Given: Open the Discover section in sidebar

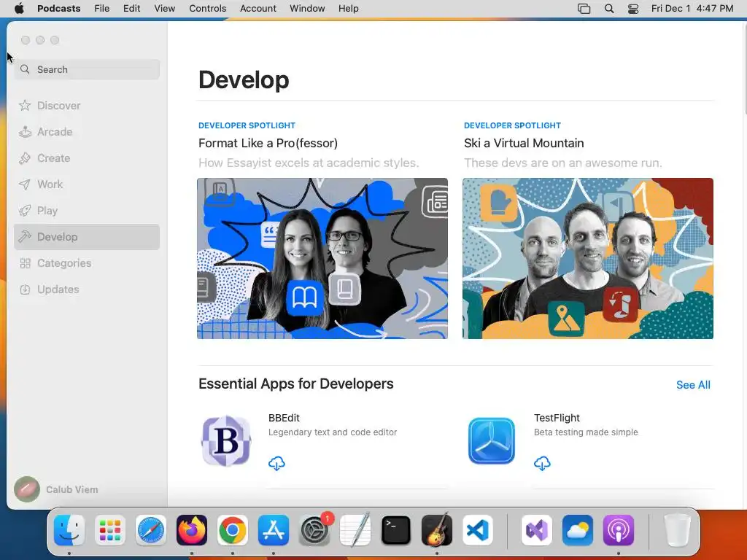Looking at the screenshot, I should (x=87, y=105).
